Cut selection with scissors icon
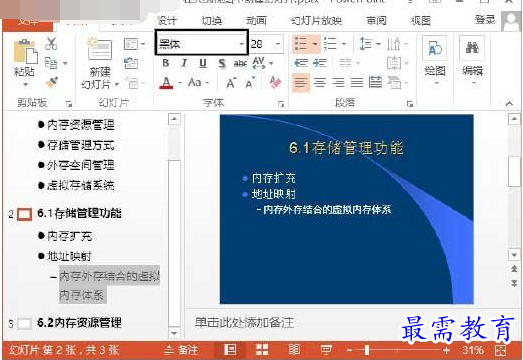The height and width of the screenshot is (360, 523). pos(51,43)
